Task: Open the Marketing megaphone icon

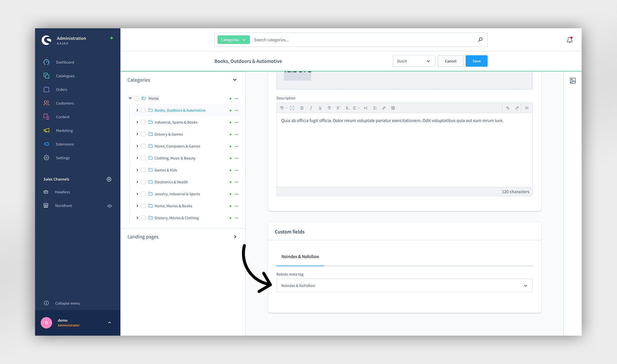Action: coord(47,130)
